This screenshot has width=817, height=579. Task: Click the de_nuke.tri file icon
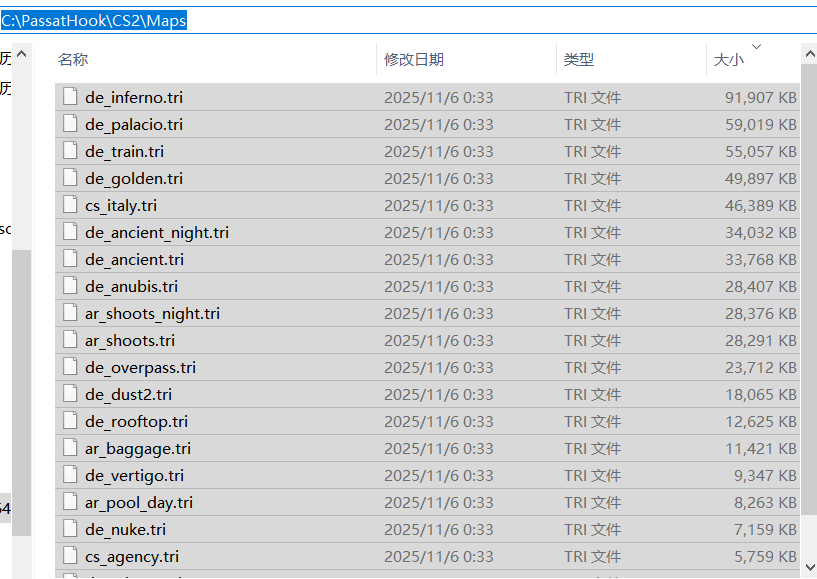[69, 529]
